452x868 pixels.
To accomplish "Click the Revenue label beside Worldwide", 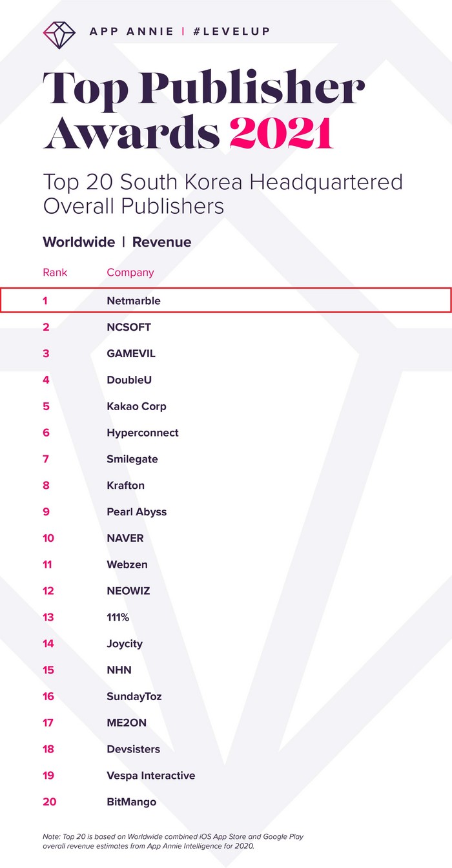I will pos(161,242).
